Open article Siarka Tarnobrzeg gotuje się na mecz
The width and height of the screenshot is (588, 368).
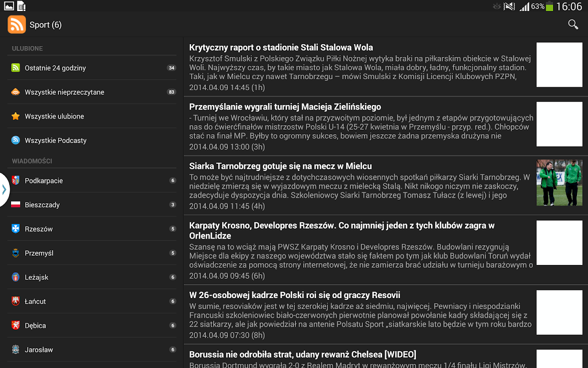386,185
